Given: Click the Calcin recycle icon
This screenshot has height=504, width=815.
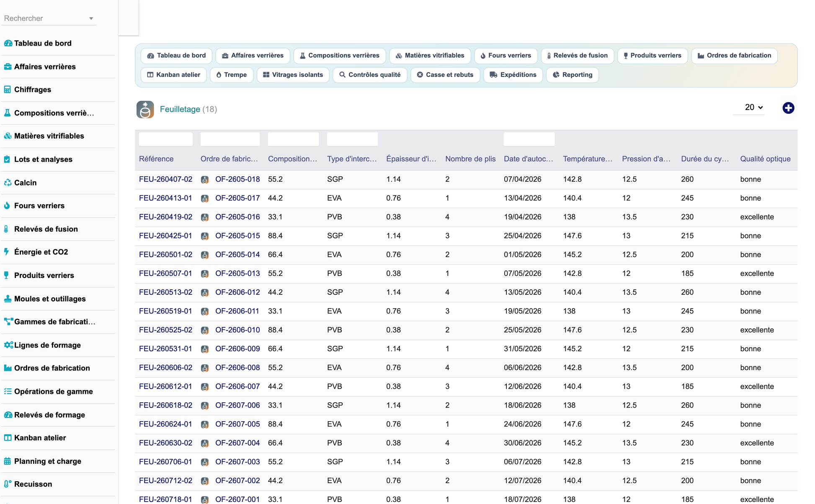Looking at the screenshot, I should pyautogui.click(x=8, y=183).
